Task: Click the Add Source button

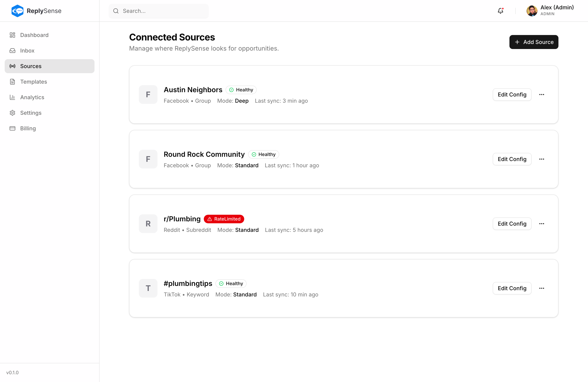Action: [x=534, y=42]
